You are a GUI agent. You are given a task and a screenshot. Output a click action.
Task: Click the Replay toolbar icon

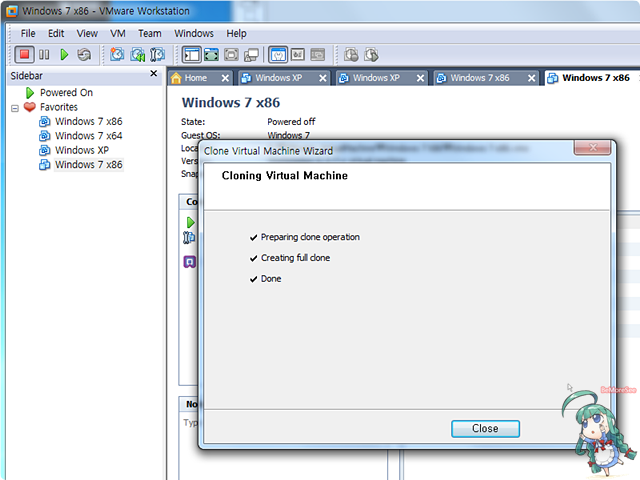coord(371,54)
